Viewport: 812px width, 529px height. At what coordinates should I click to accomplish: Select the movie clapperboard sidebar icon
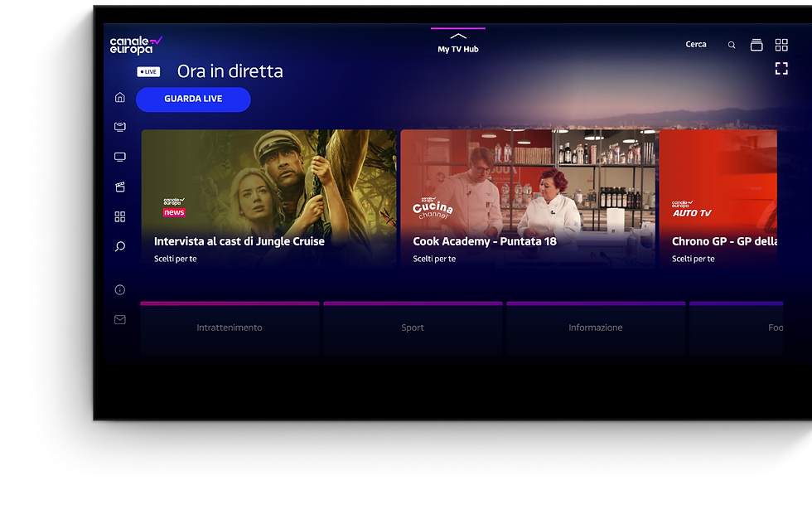pyautogui.click(x=119, y=187)
